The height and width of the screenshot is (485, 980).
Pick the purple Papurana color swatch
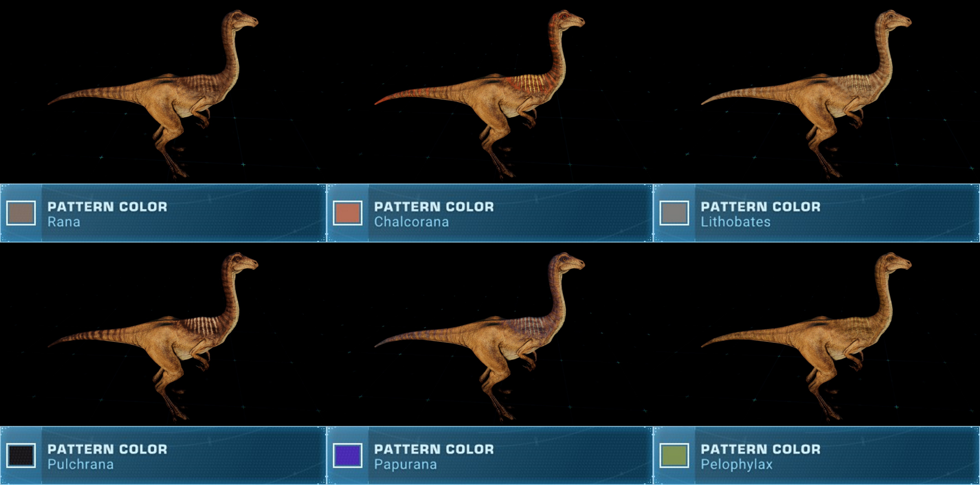click(x=348, y=455)
